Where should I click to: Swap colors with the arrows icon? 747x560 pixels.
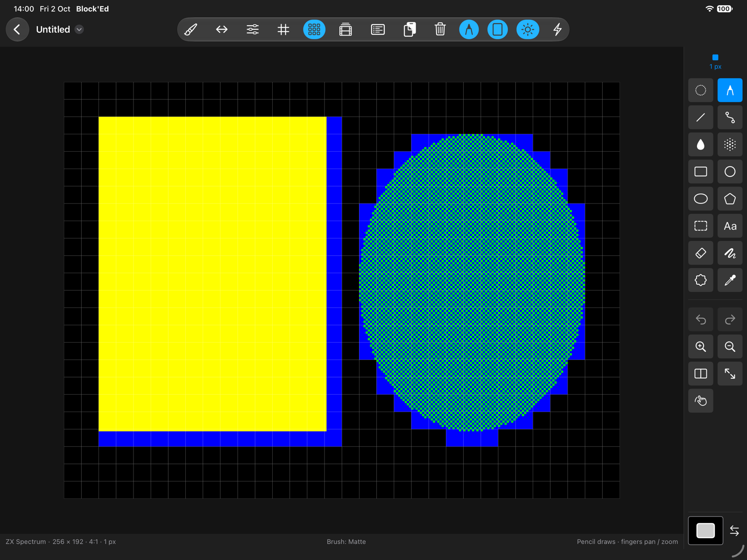pos(734,531)
